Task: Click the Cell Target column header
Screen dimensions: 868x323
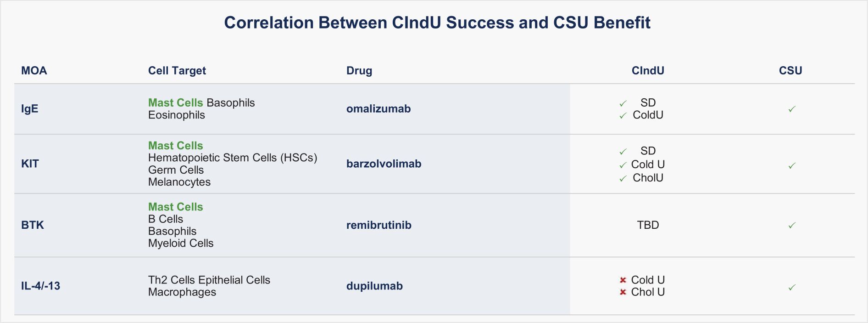Action: point(177,71)
